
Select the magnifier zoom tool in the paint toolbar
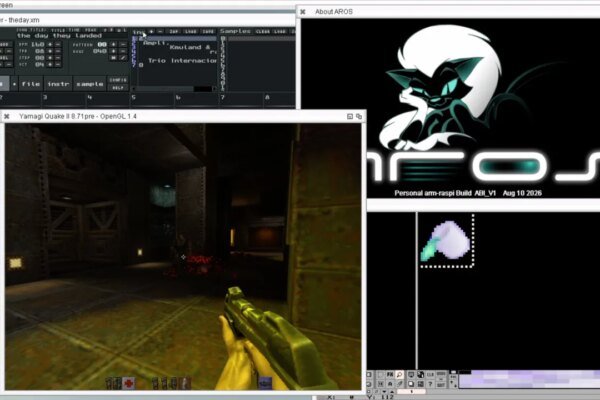pyautogui.click(x=399, y=375)
